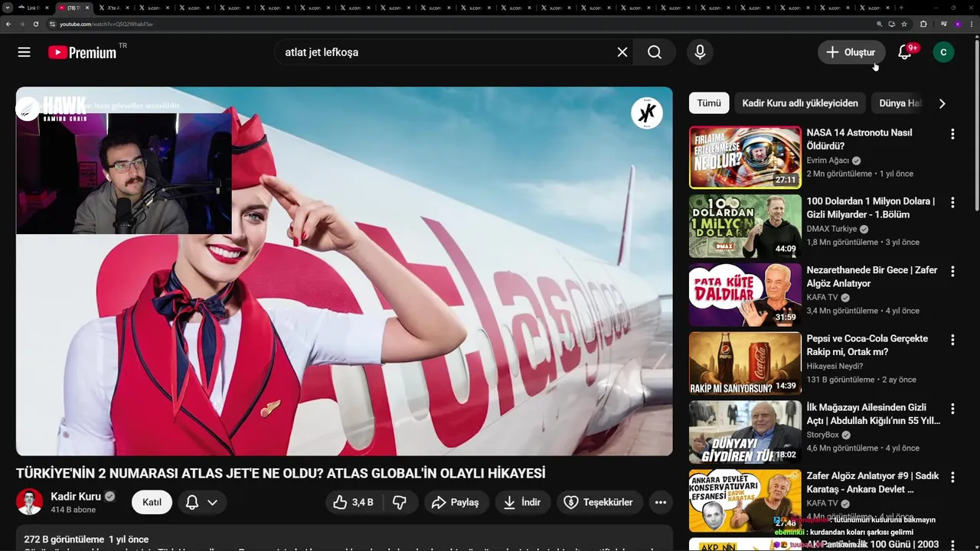Switch to the Link browser tab
Screen dimensions: 980x551
[x=34, y=8]
